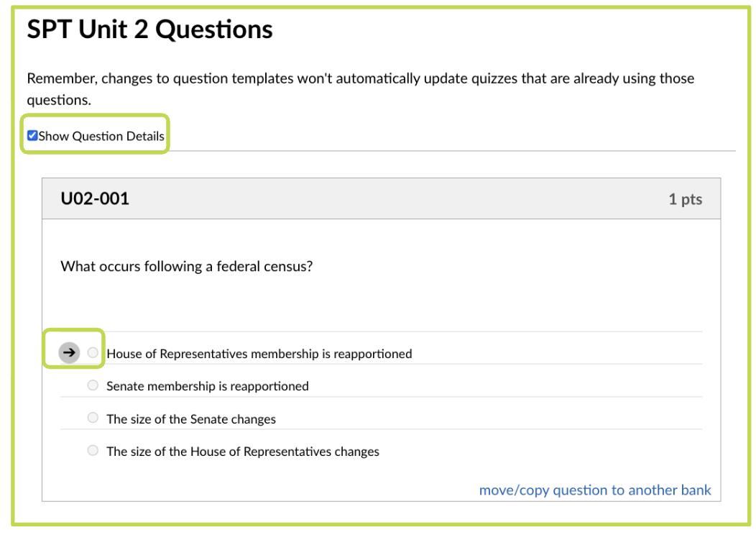Image resolution: width=756 pixels, height=535 pixels.
Task: Click answer text 'The size of the House of Representatives changes'
Action: (x=243, y=452)
